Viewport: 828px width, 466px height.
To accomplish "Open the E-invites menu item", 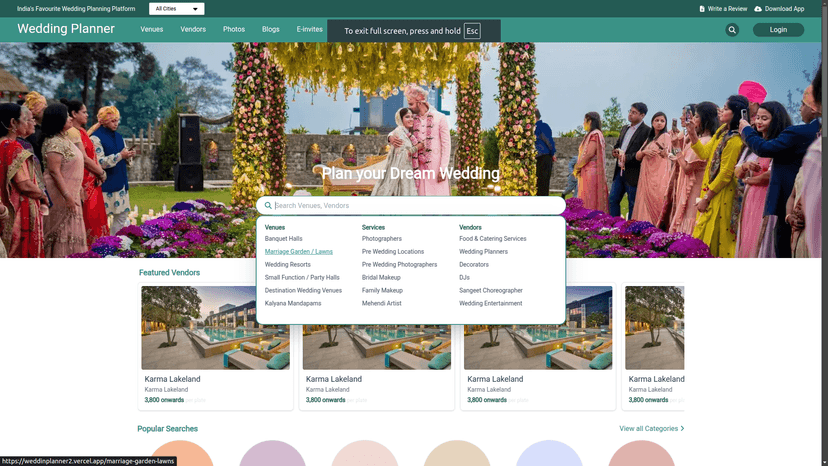I will pos(309,30).
